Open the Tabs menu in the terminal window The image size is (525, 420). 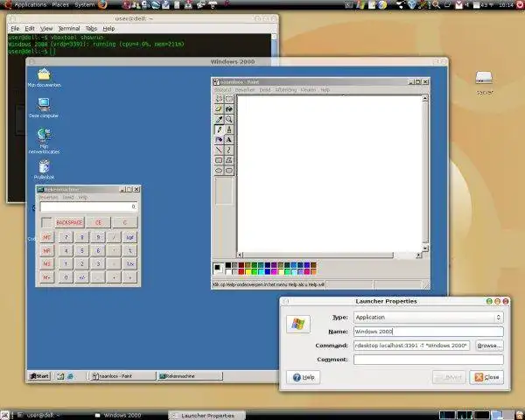point(91,29)
